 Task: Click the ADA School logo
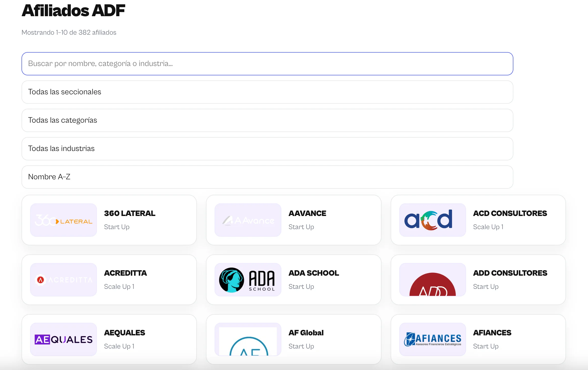[x=248, y=280]
